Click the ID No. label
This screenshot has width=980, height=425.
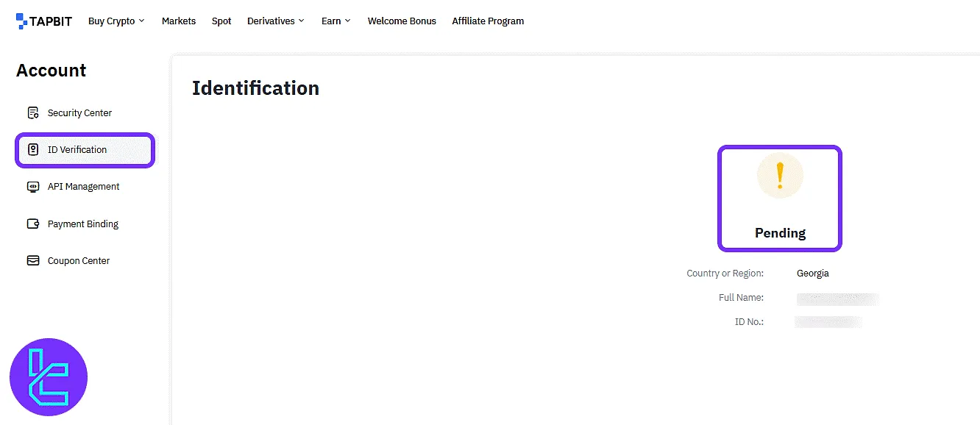click(749, 322)
